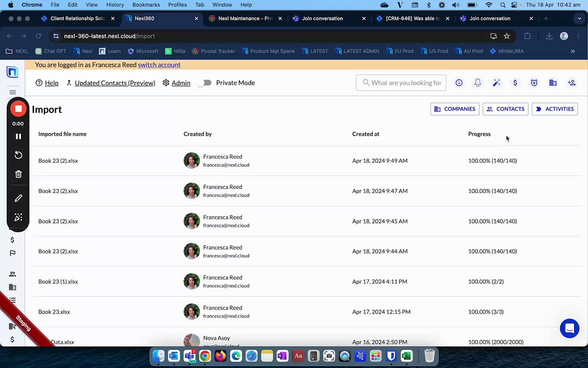Click the Nexl logo in the sidebar
The height and width of the screenshot is (368, 588).
tap(12, 72)
